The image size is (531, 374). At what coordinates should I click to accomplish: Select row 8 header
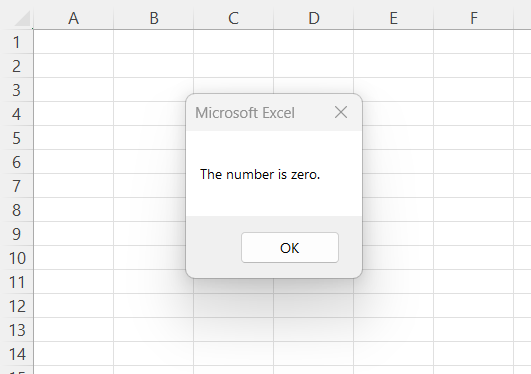point(17,210)
